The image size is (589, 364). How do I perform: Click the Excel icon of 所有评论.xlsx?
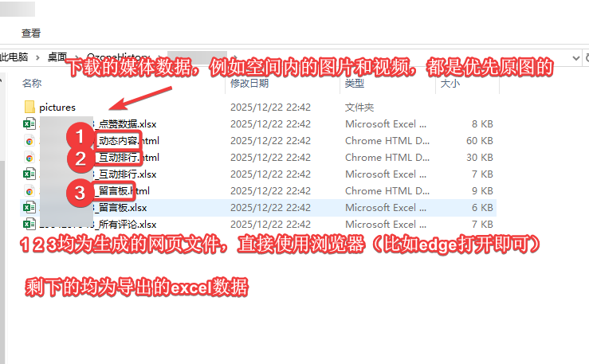[29, 225]
